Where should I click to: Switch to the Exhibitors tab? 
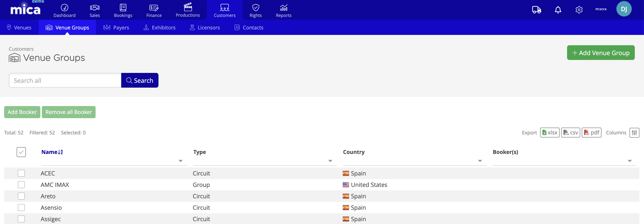click(159, 27)
